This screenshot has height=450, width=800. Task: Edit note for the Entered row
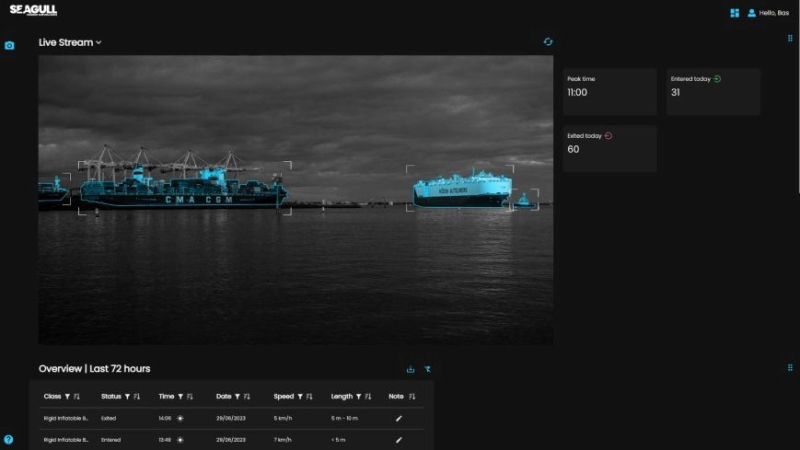399,440
